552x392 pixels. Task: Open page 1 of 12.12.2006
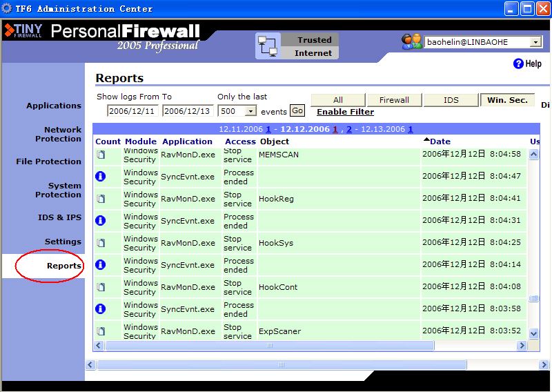pos(335,129)
